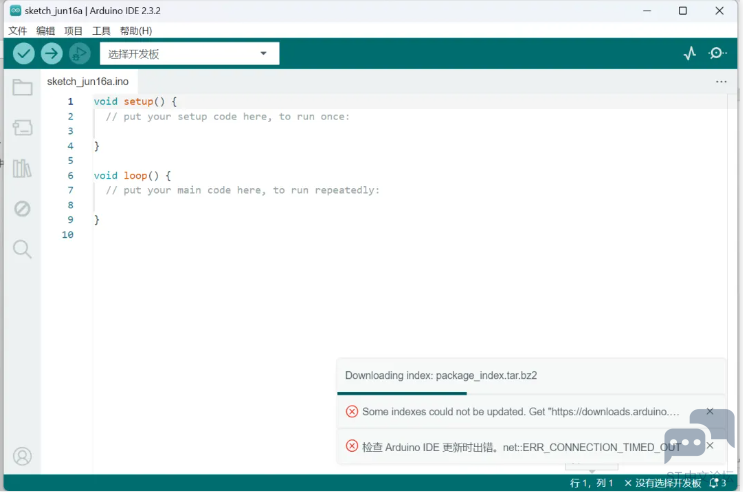Open the 帮助(H) menu

[x=136, y=31]
